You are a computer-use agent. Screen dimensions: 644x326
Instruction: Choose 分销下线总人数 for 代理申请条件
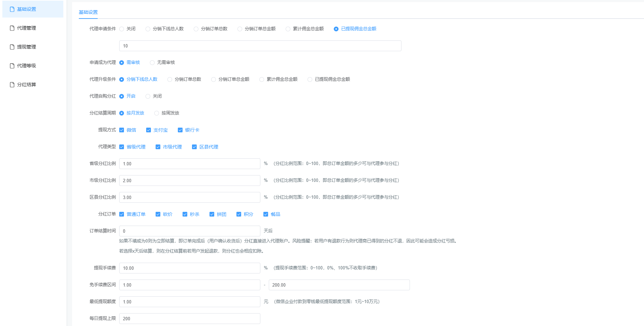coord(148,29)
